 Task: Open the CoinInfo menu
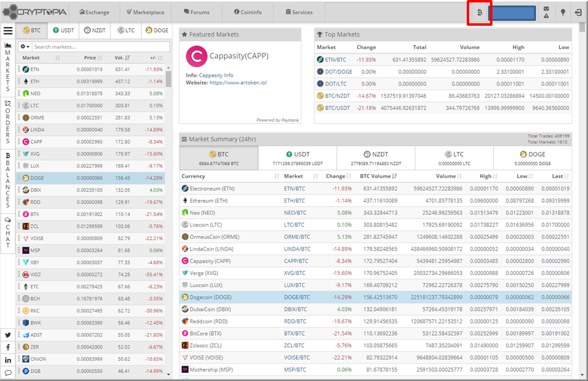coord(248,12)
